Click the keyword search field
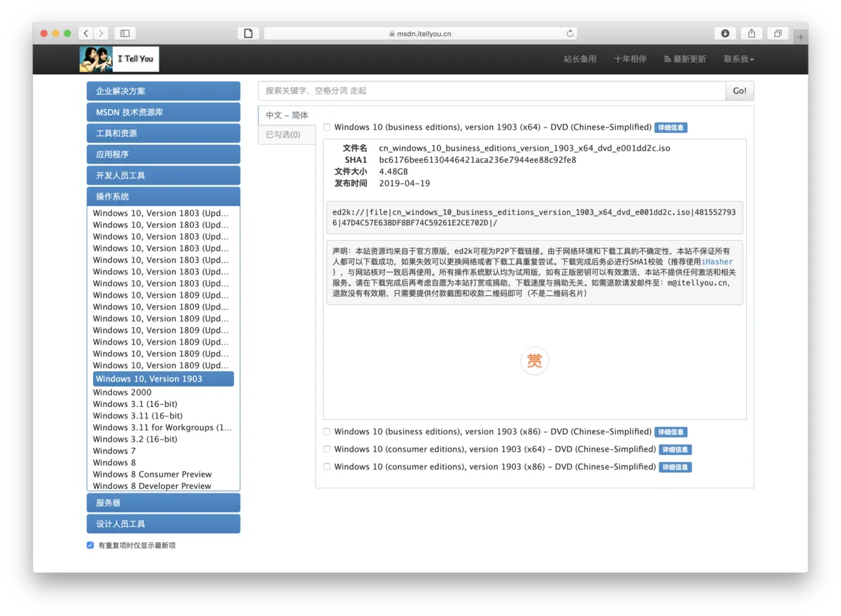The image size is (841, 616). (x=492, y=91)
